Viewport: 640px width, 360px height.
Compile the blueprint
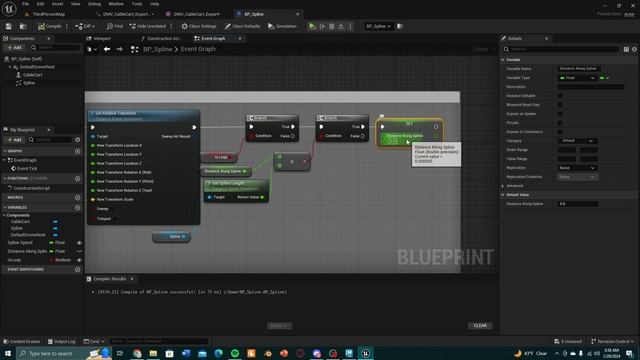[50, 26]
